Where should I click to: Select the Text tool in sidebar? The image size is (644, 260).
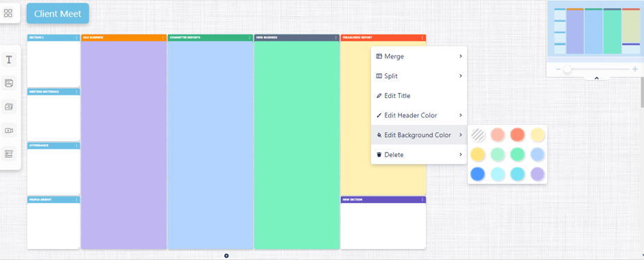point(9,60)
